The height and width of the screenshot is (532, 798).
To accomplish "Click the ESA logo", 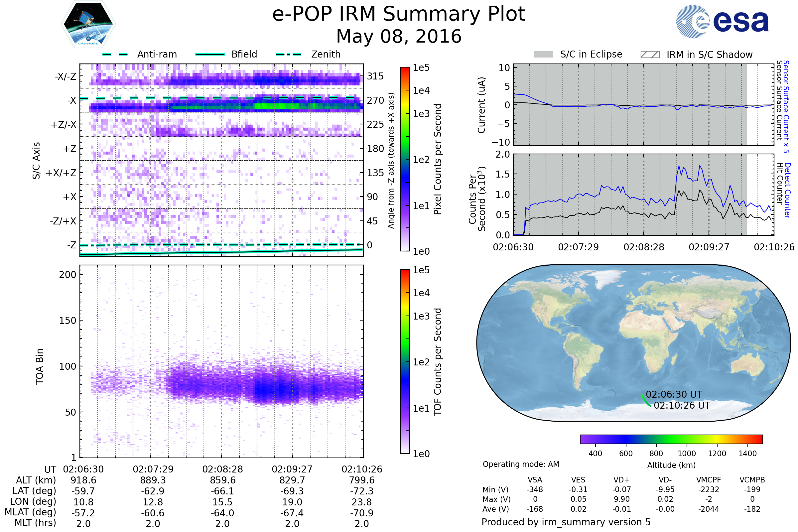I will 722,22.
